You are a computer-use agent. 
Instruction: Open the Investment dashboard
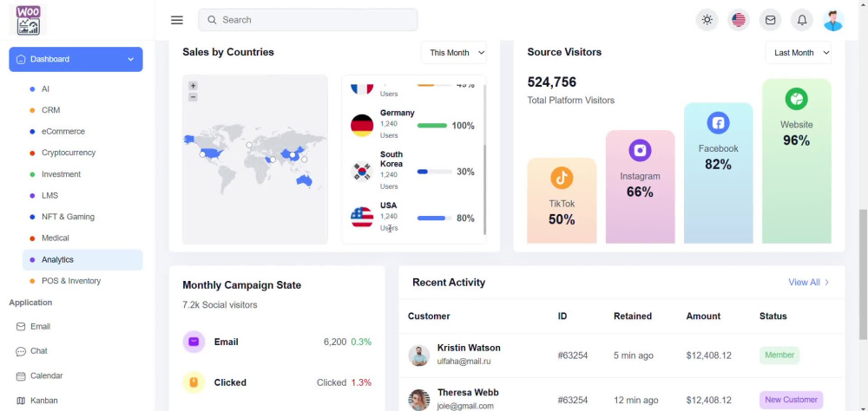pyautogui.click(x=61, y=174)
